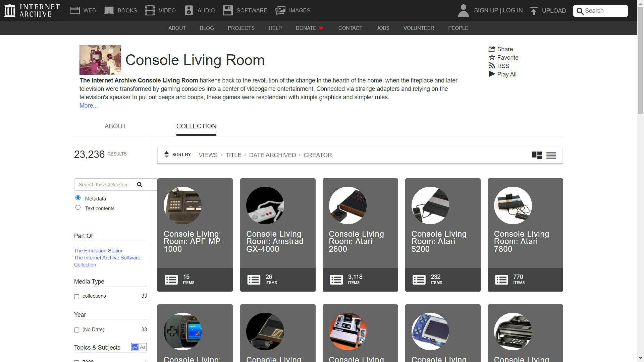Click the Share icon

click(x=492, y=49)
